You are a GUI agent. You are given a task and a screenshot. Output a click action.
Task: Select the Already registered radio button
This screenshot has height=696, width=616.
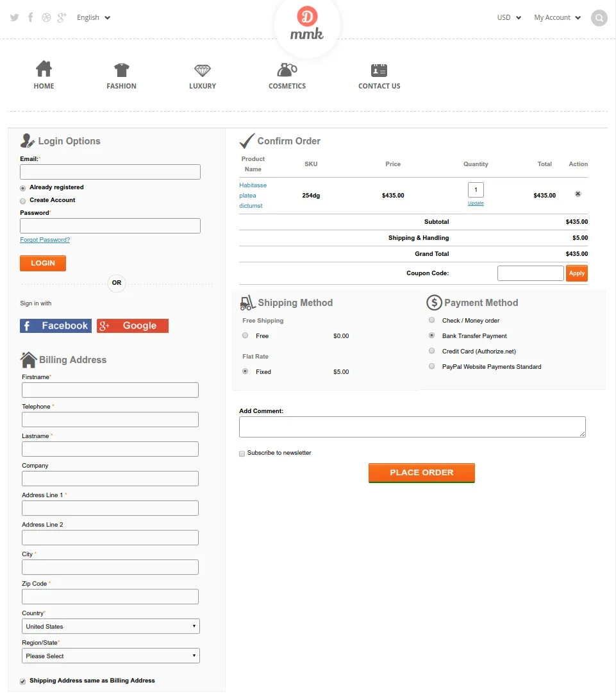(x=23, y=188)
